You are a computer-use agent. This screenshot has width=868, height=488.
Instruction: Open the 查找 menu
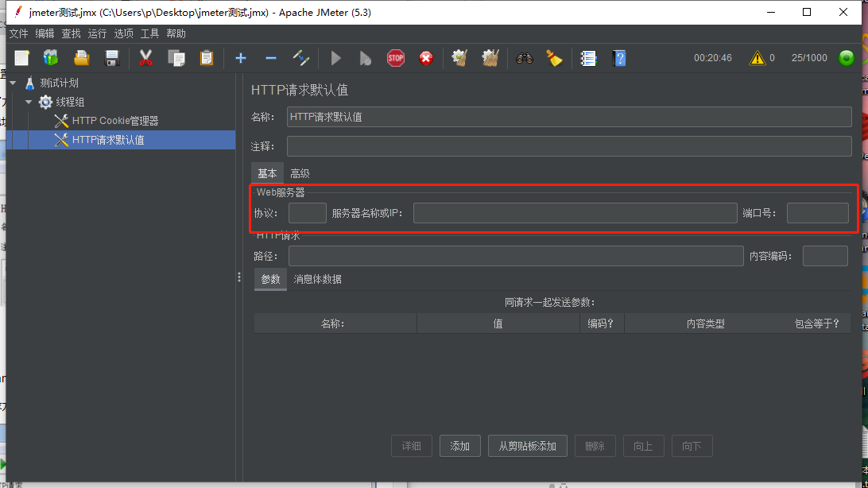pos(71,33)
